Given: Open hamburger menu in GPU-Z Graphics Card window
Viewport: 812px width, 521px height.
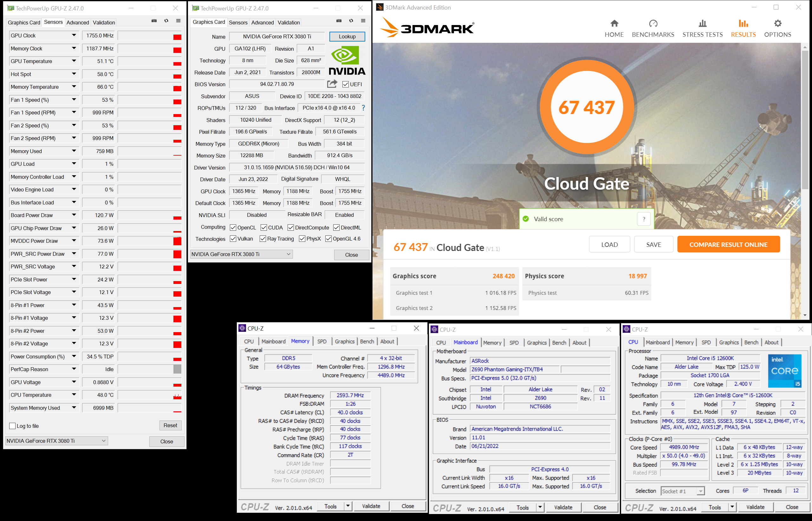Looking at the screenshot, I should click(363, 21).
